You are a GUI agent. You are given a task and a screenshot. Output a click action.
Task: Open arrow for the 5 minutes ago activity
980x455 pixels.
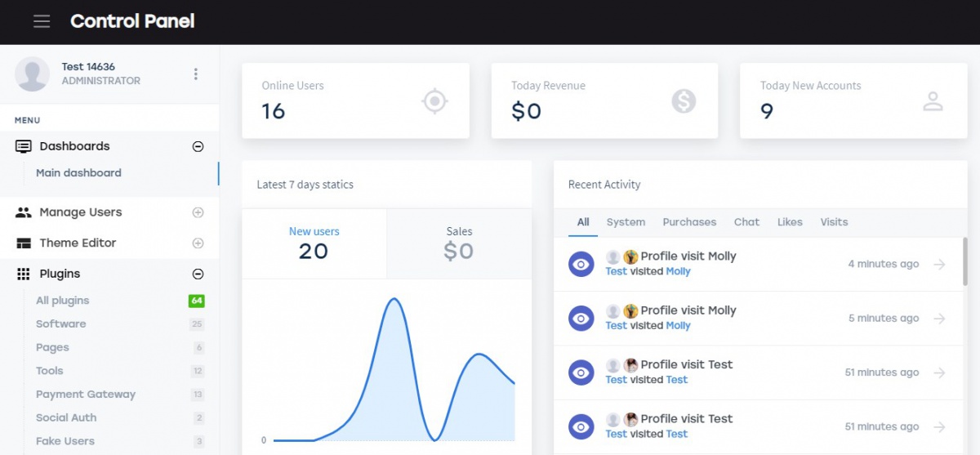[939, 319]
